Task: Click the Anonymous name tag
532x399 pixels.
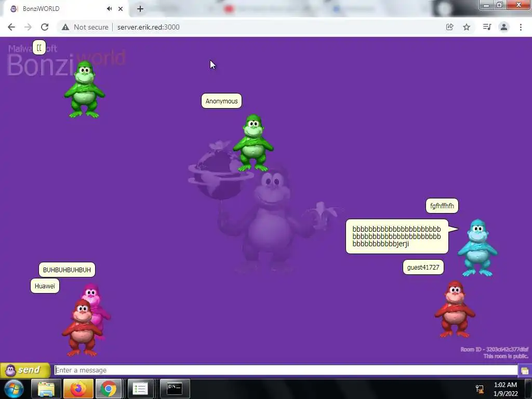Action: [221, 101]
